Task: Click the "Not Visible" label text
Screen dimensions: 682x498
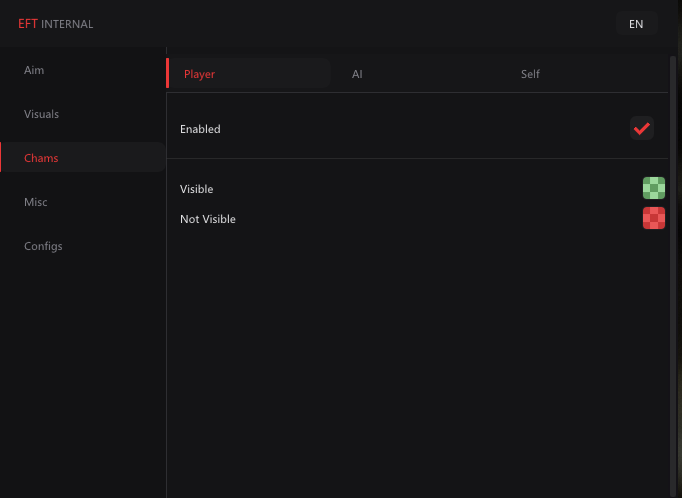Action: [207, 219]
